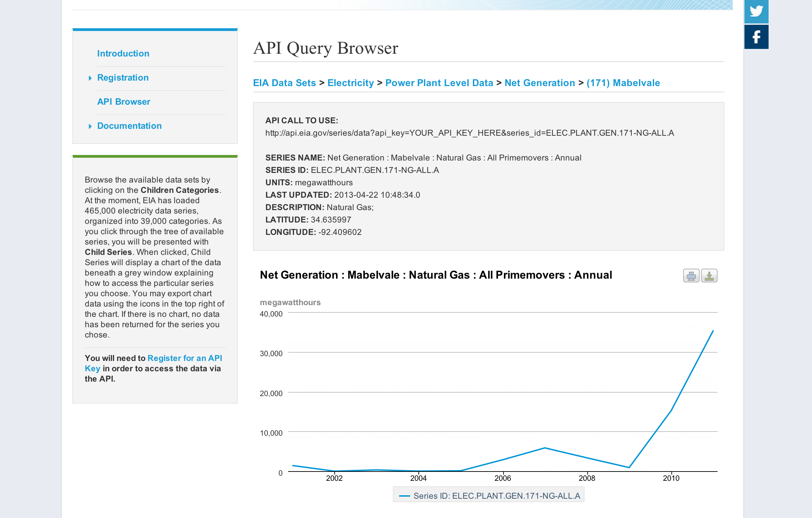Print the chart using printer icon
Viewport: 812px width, 518px height.
691,276
